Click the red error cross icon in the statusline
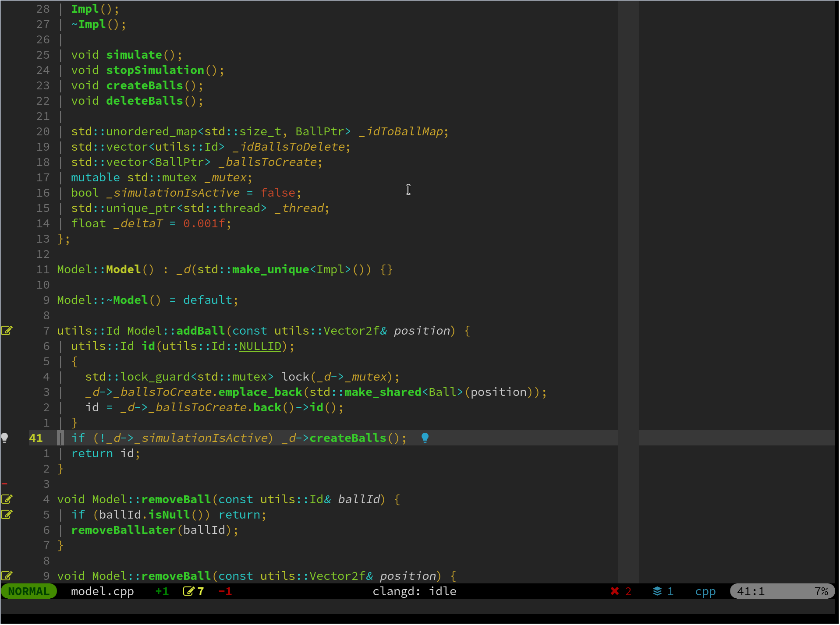Viewport: 840px width, 625px height. point(615,591)
